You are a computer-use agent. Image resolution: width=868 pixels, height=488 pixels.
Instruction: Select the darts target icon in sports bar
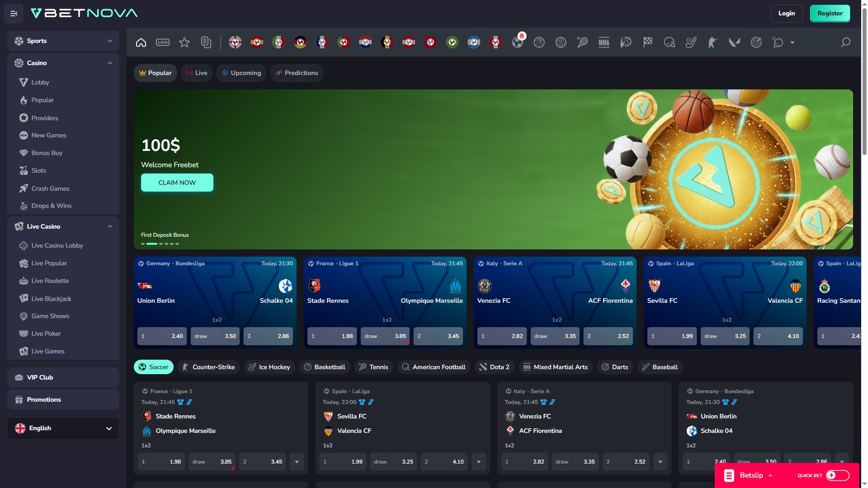tap(756, 42)
